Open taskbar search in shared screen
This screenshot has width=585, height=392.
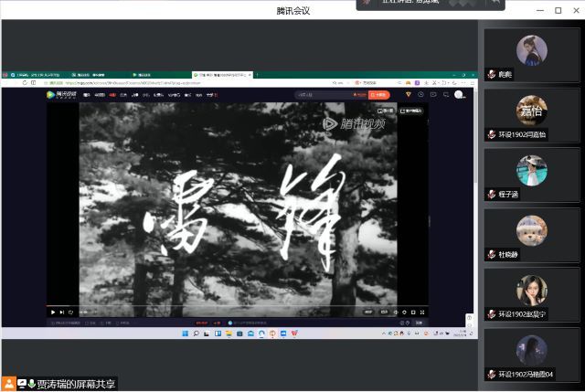(x=196, y=334)
